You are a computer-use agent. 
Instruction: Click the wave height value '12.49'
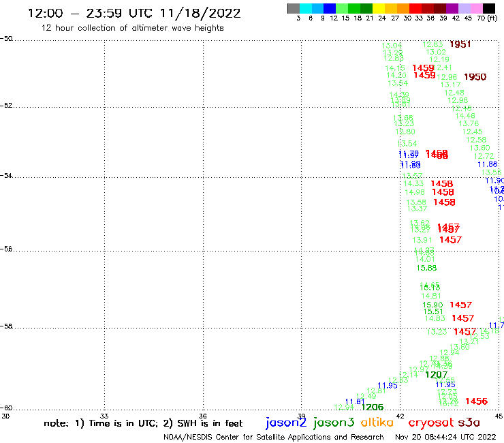coord(366,396)
